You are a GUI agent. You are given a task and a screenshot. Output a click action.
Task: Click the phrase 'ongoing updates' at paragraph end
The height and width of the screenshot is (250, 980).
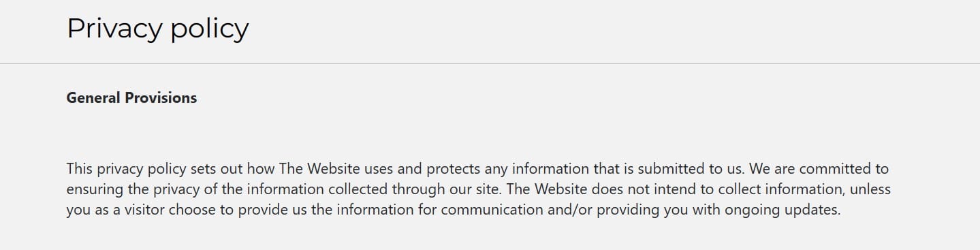[783, 210]
